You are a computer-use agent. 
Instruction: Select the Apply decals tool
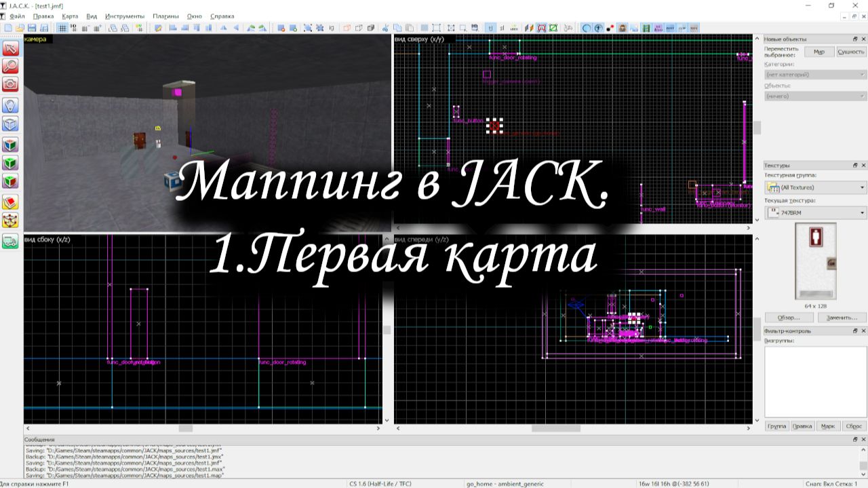click(10, 182)
